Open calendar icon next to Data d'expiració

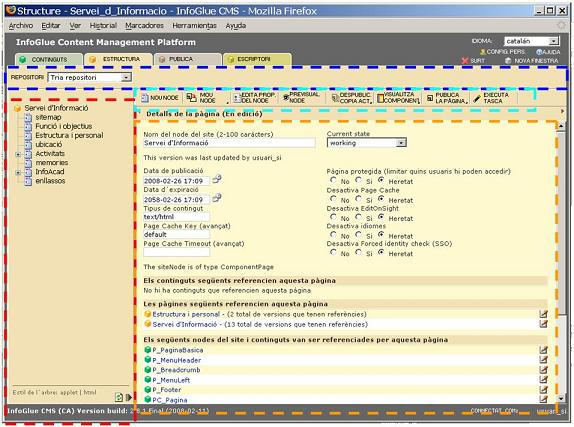pos(217,198)
